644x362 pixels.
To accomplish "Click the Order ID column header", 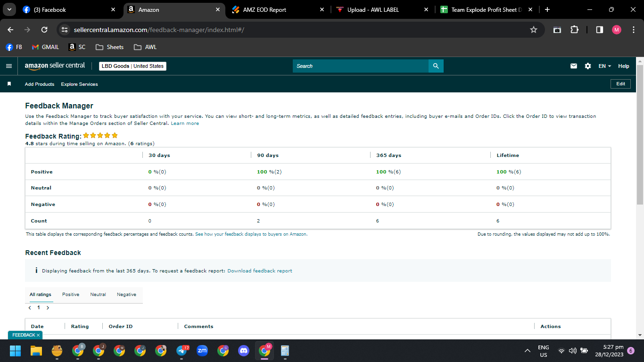I will [x=121, y=326].
